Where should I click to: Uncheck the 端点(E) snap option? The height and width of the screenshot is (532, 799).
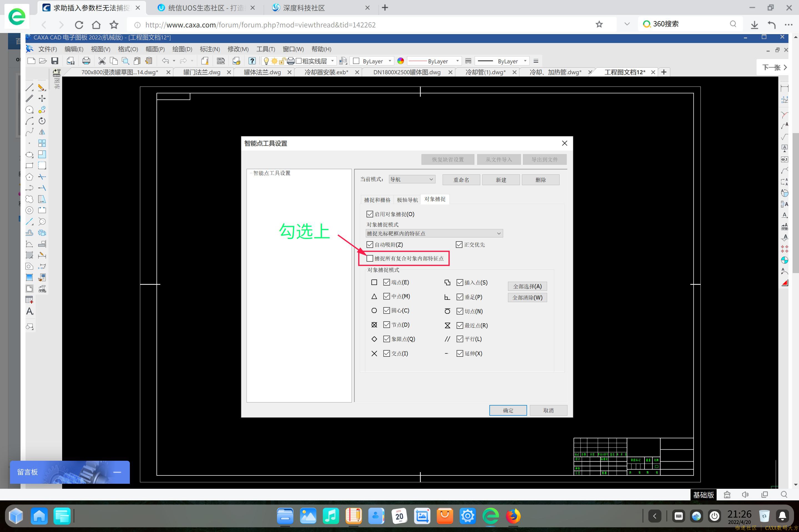click(386, 282)
